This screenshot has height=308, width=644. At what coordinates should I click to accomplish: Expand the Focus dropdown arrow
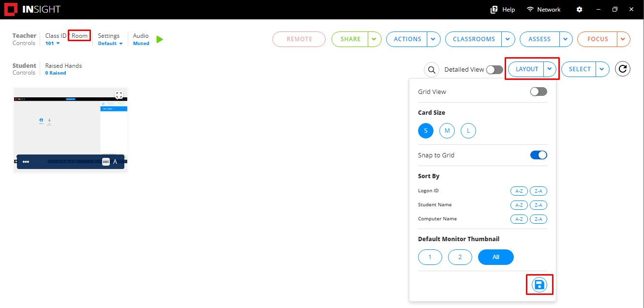pos(623,39)
